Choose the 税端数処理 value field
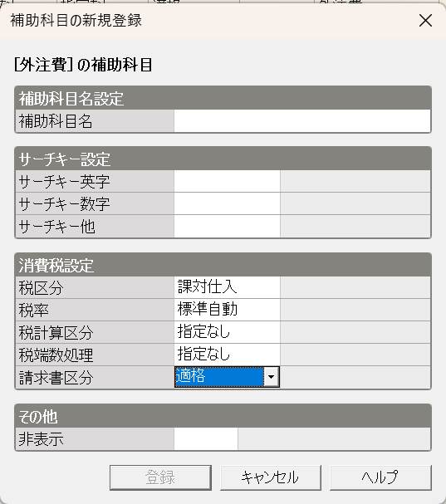The image size is (446, 504). [x=227, y=355]
